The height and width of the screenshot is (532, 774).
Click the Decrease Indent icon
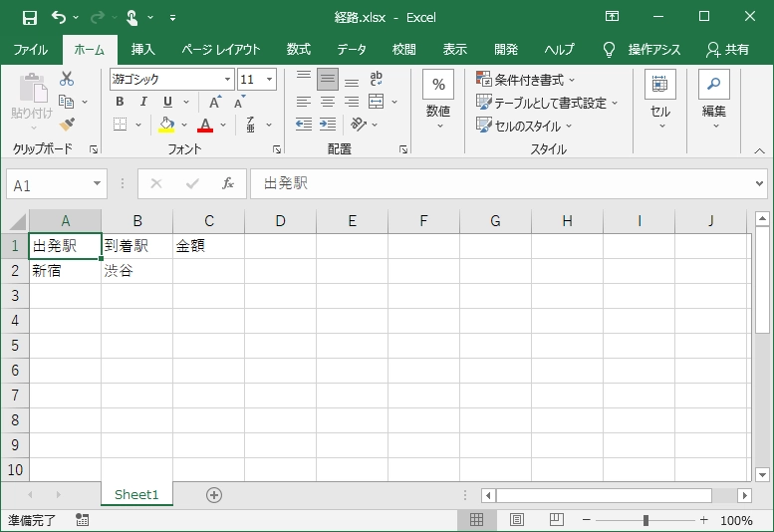tap(304, 125)
